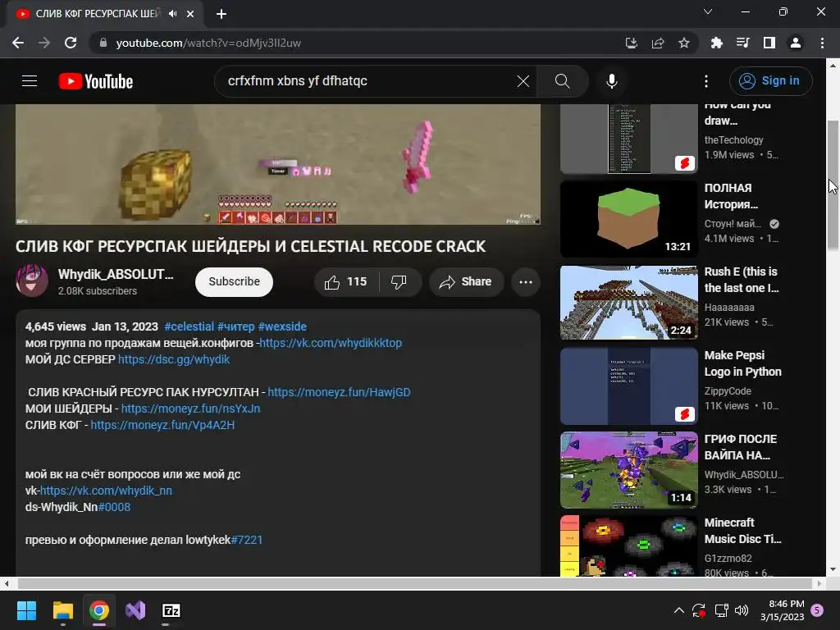
Task: Like the video with thumbs-up 115
Action: coord(346,282)
